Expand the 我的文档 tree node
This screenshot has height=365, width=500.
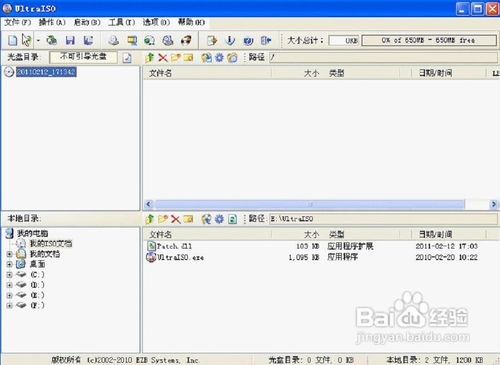[9, 254]
